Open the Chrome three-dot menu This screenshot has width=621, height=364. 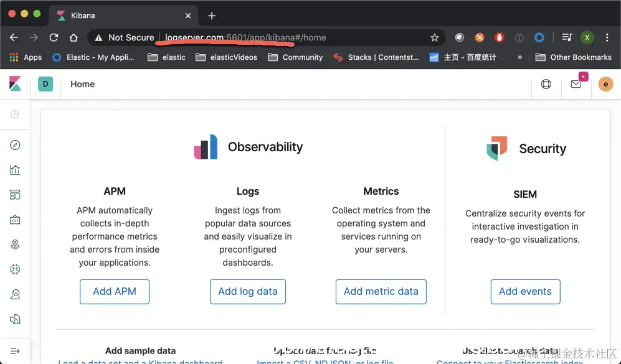click(x=607, y=37)
